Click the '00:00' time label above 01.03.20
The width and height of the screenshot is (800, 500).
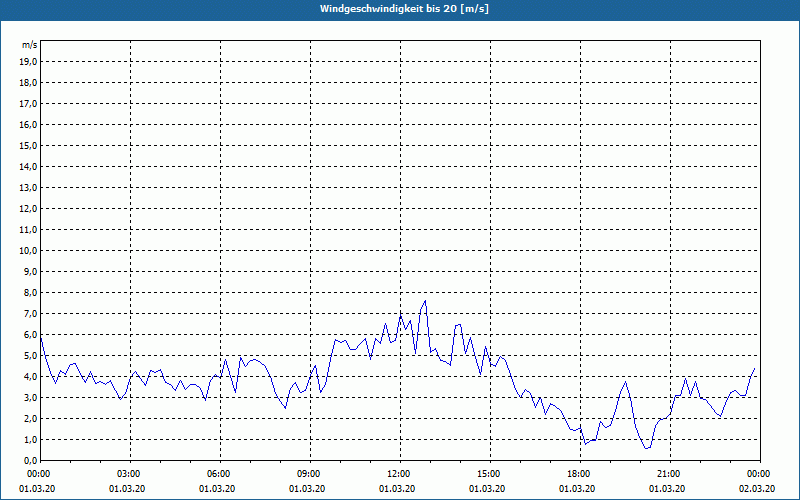[x=37, y=474]
